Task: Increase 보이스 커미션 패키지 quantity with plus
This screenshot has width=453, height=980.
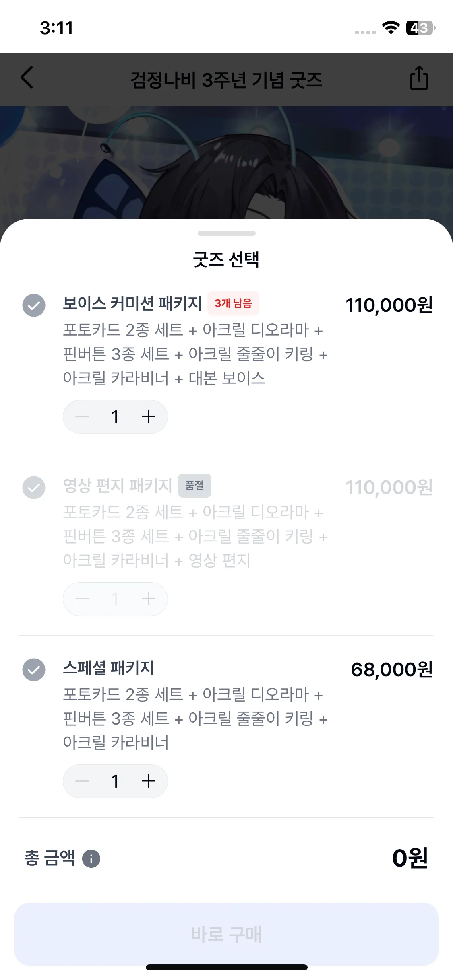Action: [149, 416]
